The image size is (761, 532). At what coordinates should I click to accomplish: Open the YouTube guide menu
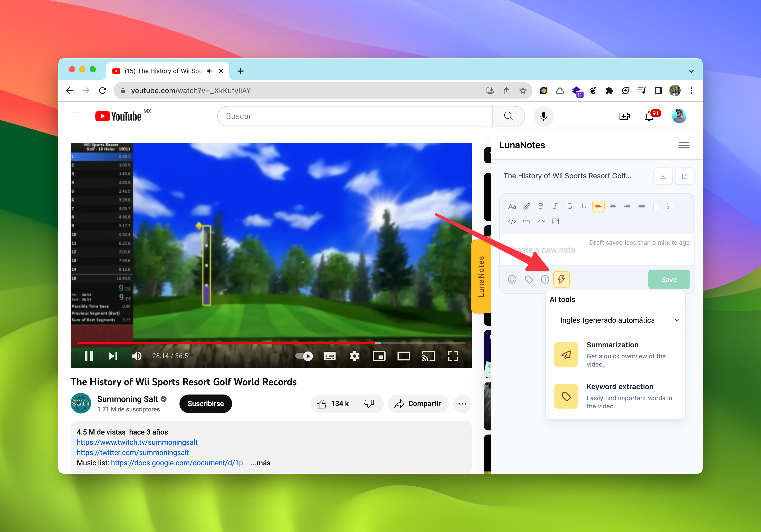(x=77, y=116)
